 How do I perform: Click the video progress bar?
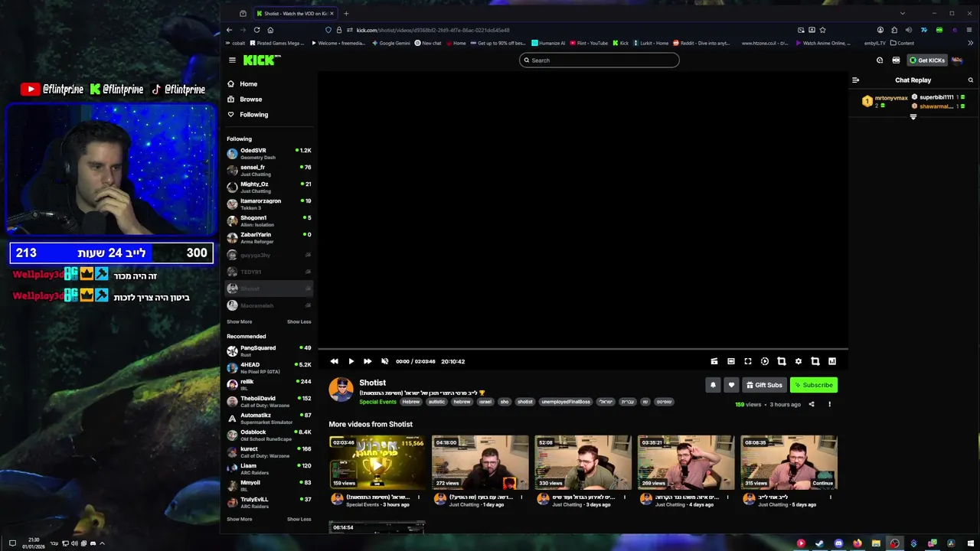coord(583,349)
